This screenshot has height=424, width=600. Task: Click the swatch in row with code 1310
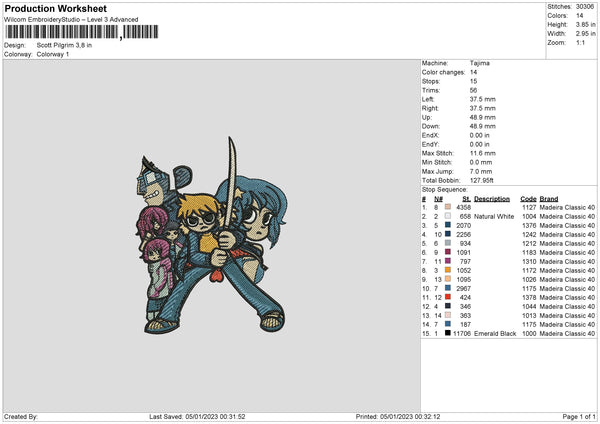pyautogui.click(x=448, y=261)
